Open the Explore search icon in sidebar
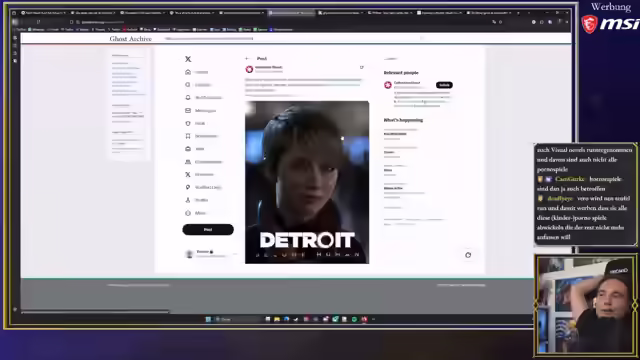The height and width of the screenshot is (360, 640). tap(188, 85)
